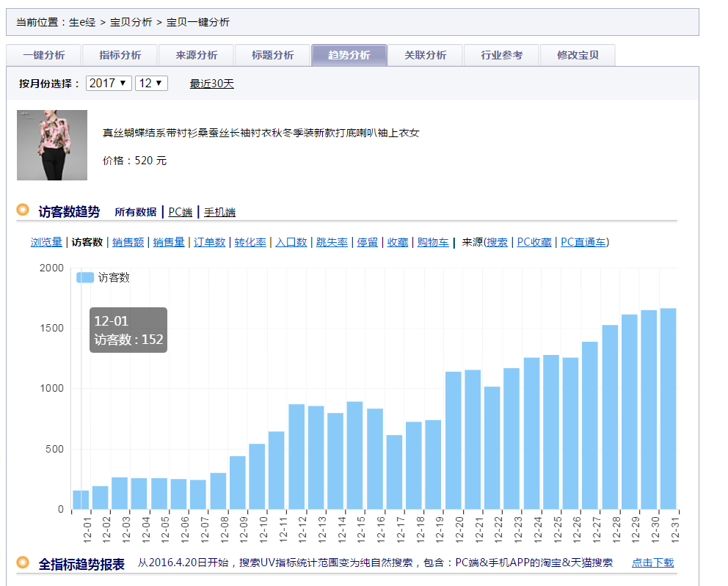The image size is (728, 586).
Task: Go to the 标题分析 tab
Action: point(272,55)
